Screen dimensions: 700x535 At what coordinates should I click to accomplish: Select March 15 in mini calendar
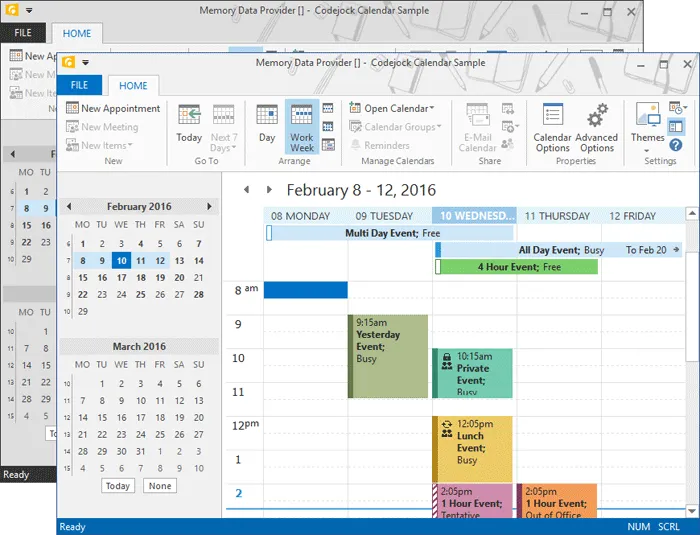[102, 418]
